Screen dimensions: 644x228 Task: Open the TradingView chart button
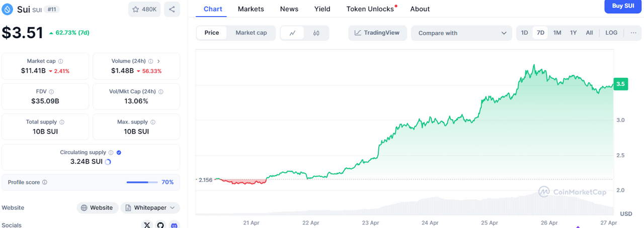coord(377,33)
